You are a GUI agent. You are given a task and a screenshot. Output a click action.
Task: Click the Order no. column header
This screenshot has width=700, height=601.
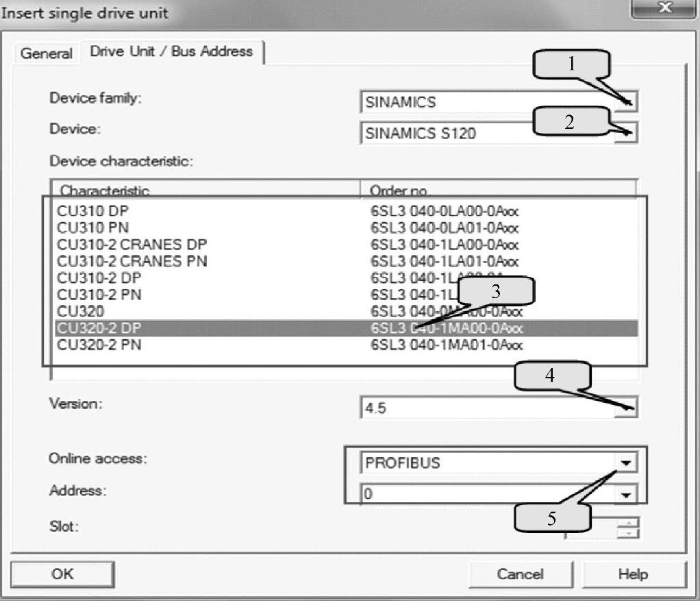click(x=498, y=189)
